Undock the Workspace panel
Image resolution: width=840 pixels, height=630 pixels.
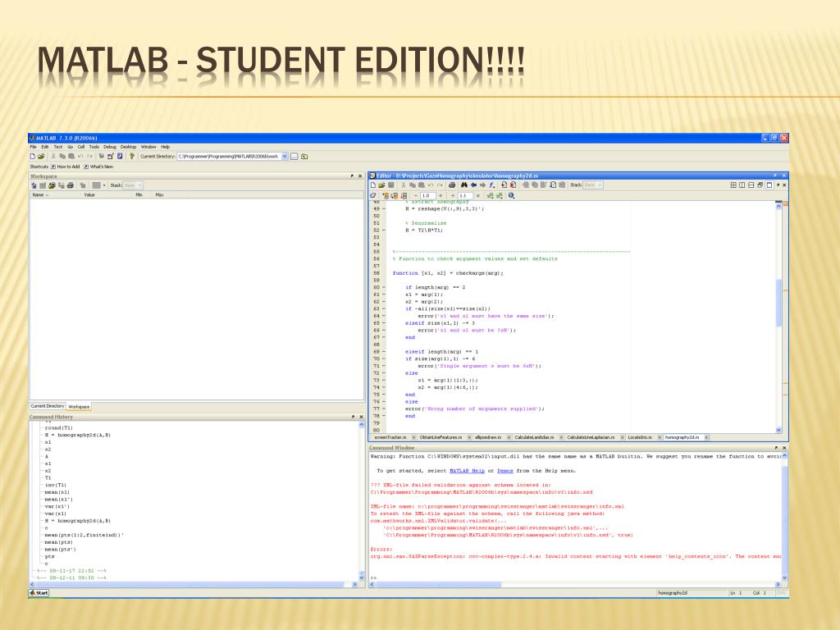(x=352, y=176)
